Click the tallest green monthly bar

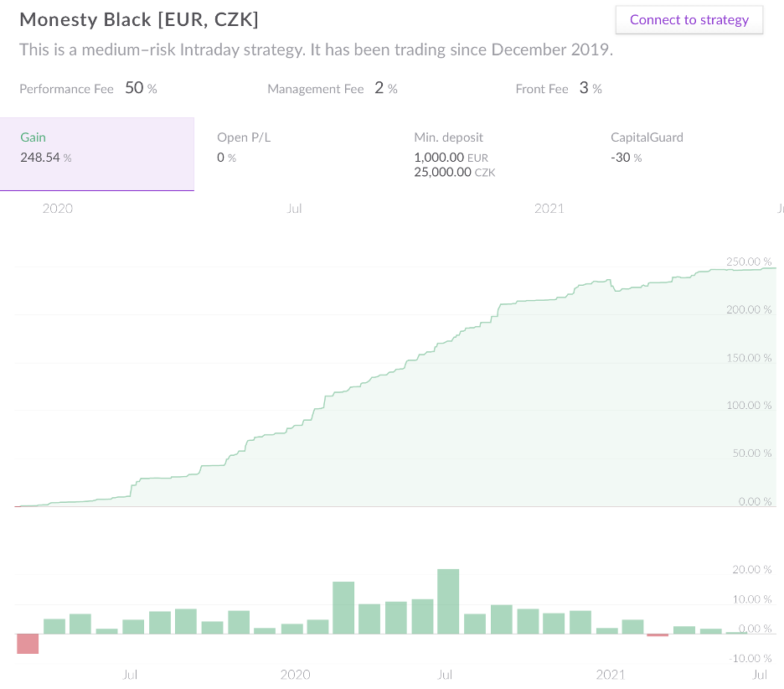(x=448, y=602)
